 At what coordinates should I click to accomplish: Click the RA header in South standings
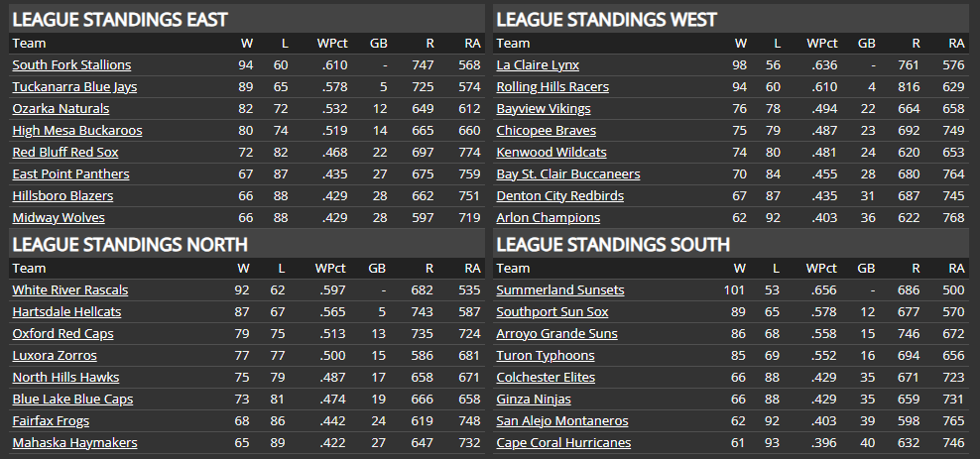[956, 269]
